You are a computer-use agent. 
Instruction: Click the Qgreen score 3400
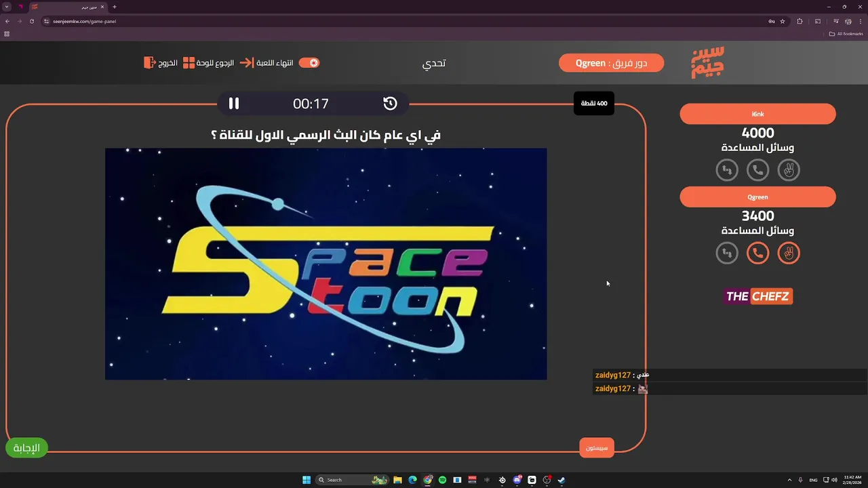click(758, 216)
